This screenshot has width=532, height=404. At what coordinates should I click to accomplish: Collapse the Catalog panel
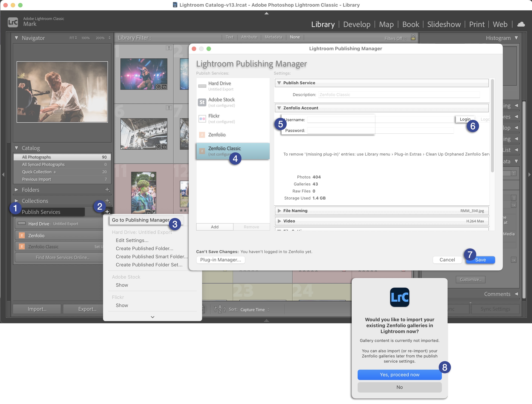pyautogui.click(x=16, y=148)
